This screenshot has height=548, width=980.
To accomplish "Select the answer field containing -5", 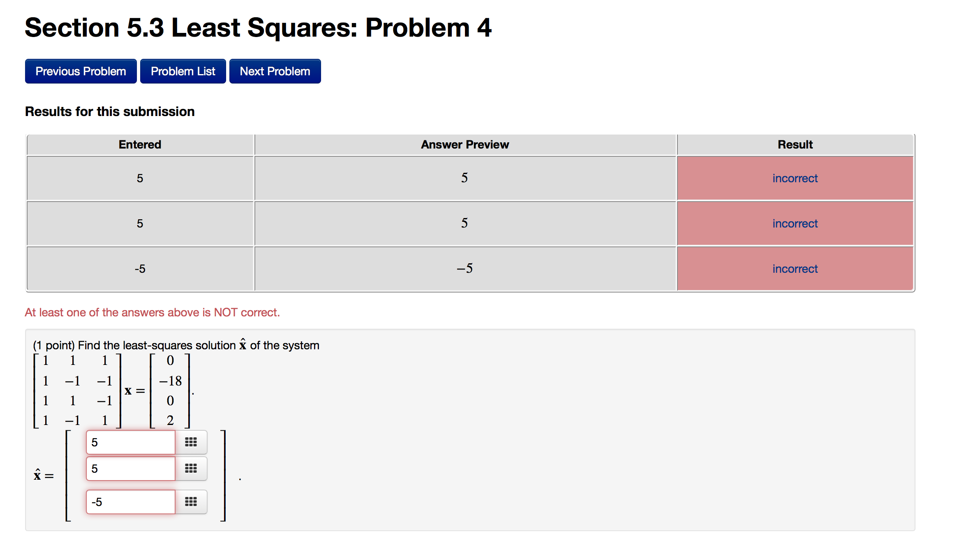I will (x=130, y=502).
